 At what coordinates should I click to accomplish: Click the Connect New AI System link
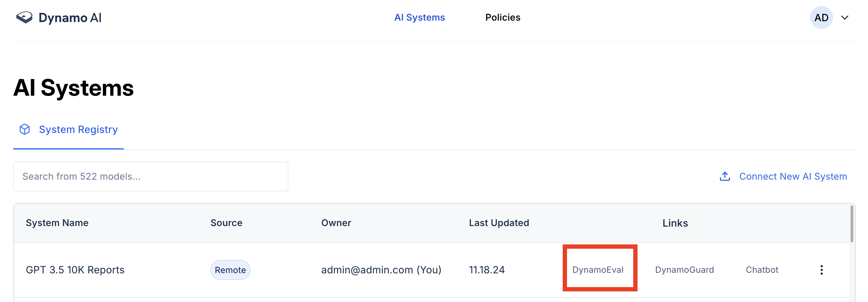pyautogui.click(x=793, y=177)
